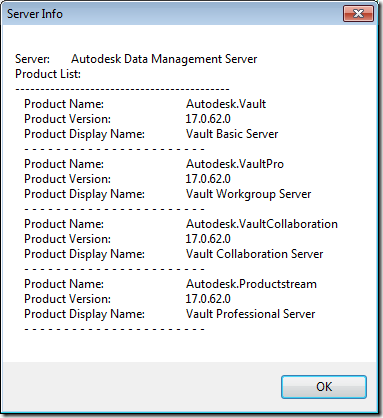Click 'Vault Professional Server' display name
This screenshot has width=383, height=418.
point(250,314)
